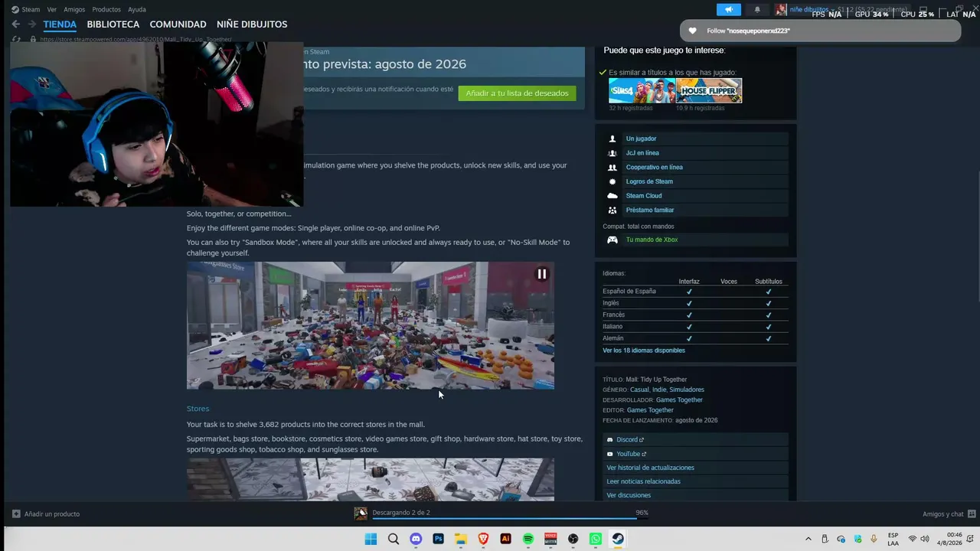
Task: Open the downloading game thumbnail
Action: click(x=361, y=514)
